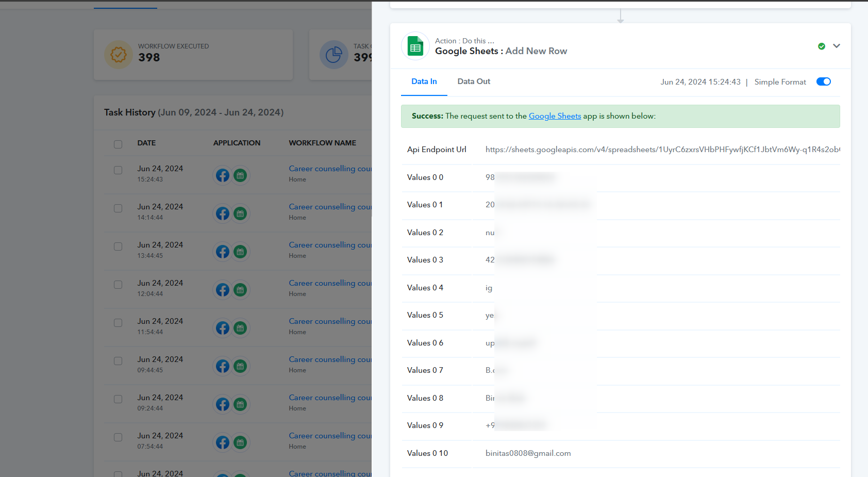Image resolution: width=868 pixels, height=477 pixels.
Task: Click the Task pie chart card icon
Action: point(334,55)
